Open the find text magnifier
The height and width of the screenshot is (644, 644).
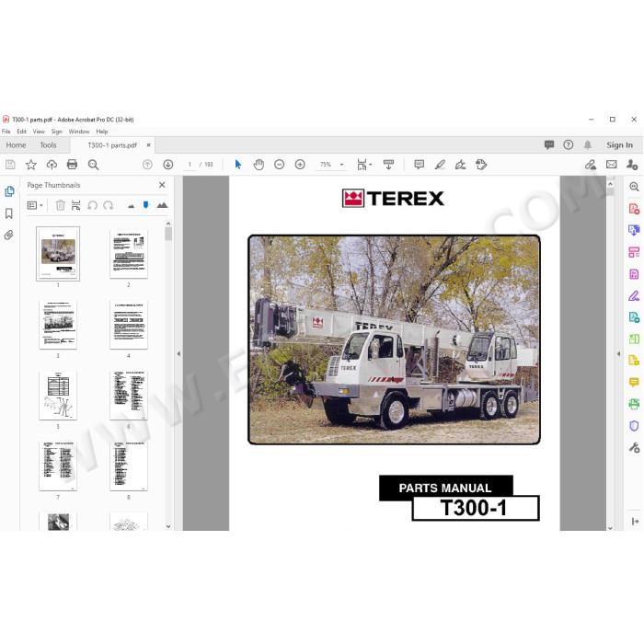(x=93, y=165)
